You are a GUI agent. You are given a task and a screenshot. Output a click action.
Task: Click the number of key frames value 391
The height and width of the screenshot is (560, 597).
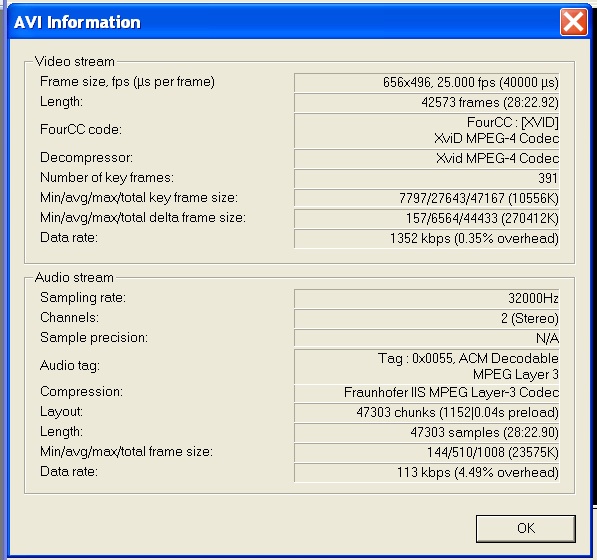[426, 178]
